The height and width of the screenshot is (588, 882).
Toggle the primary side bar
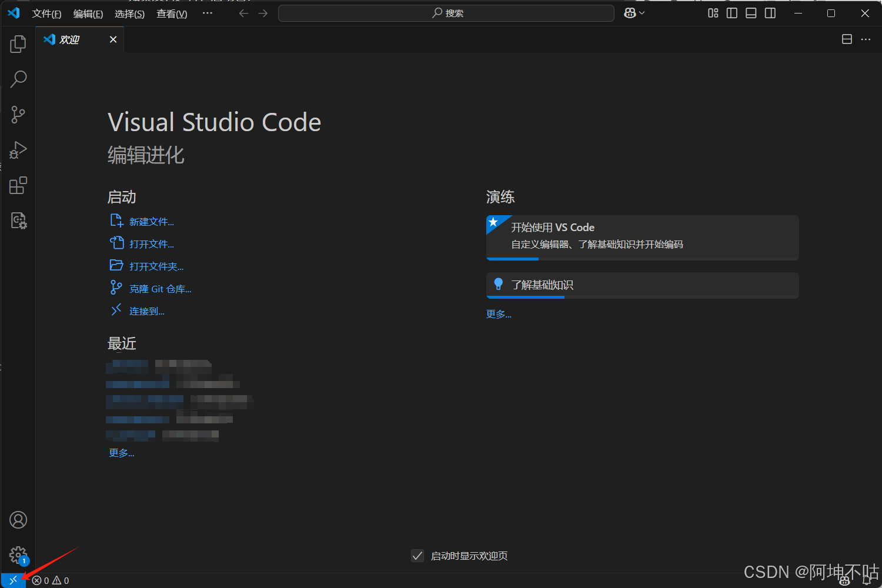coord(732,13)
